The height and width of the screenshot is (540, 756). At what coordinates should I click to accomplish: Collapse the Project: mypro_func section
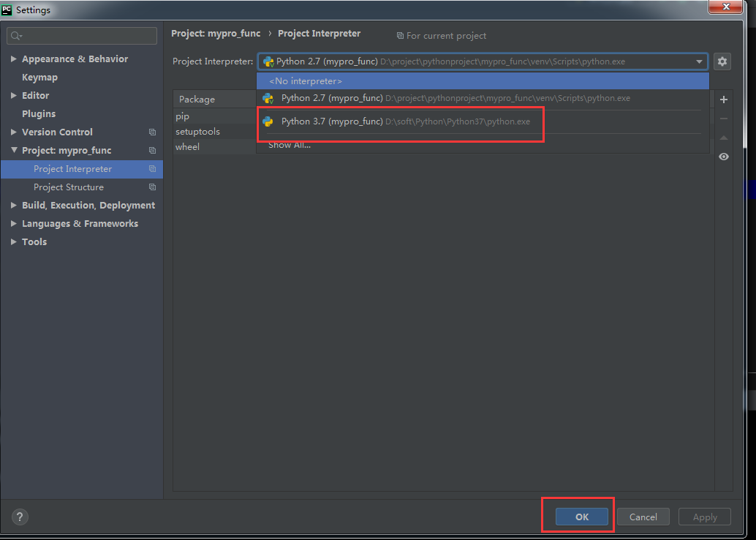[13, 151]
